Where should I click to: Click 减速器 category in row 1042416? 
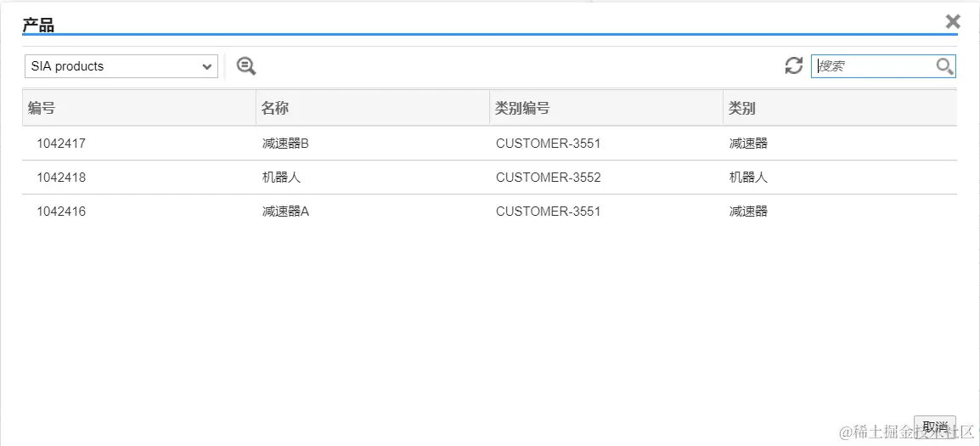748,212
